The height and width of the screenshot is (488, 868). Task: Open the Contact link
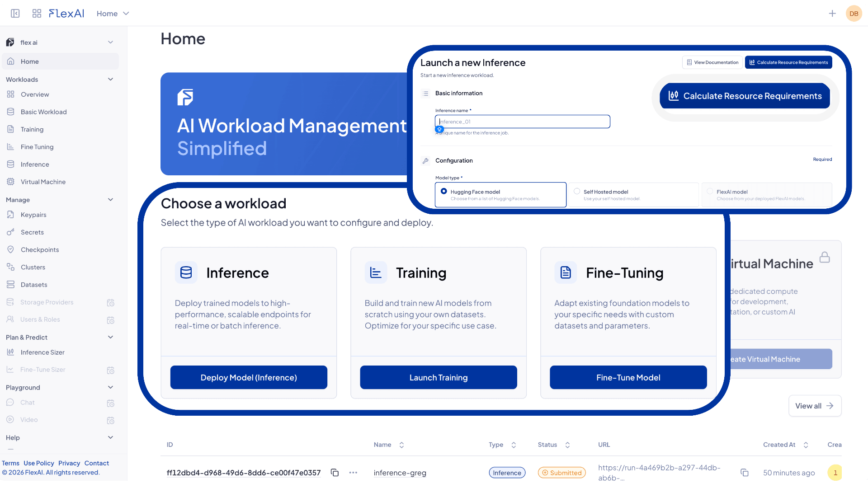pyautogui.click(x=97, y=464)
